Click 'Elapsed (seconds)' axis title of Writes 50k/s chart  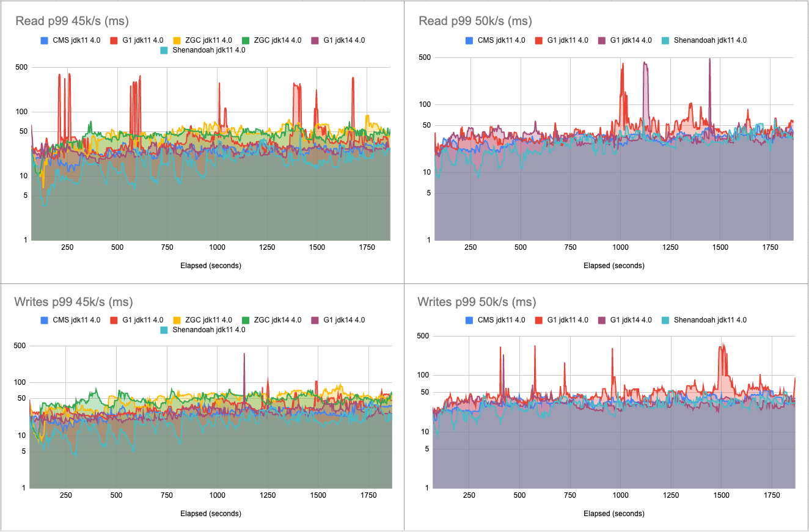(x=614, y=514)
